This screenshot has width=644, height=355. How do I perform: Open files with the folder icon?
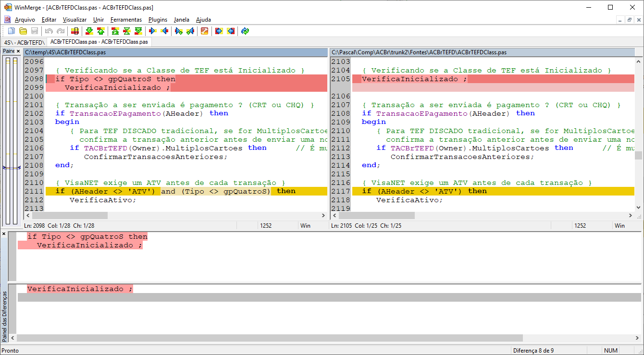pos(23,31)
